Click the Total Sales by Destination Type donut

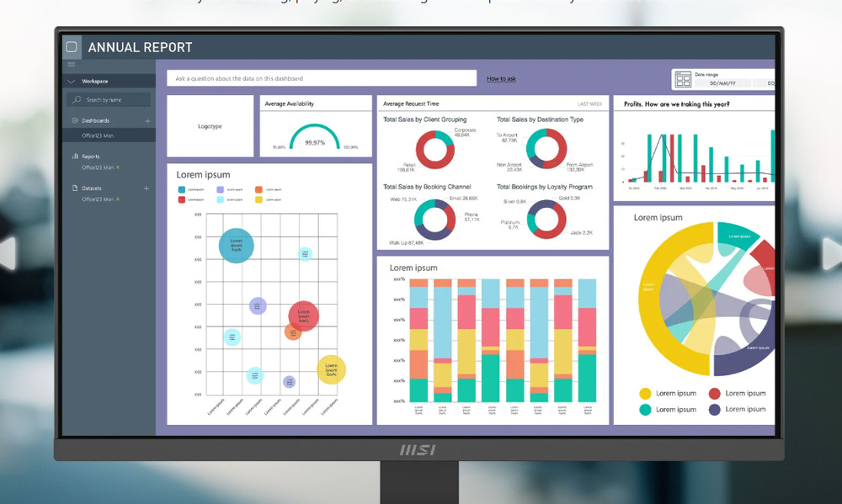[x=546, y=149]
